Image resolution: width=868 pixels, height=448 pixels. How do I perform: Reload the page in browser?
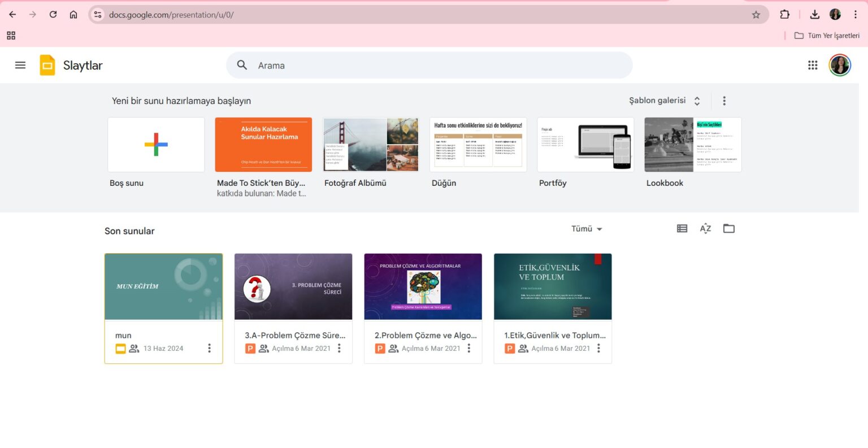click(53, 15)
